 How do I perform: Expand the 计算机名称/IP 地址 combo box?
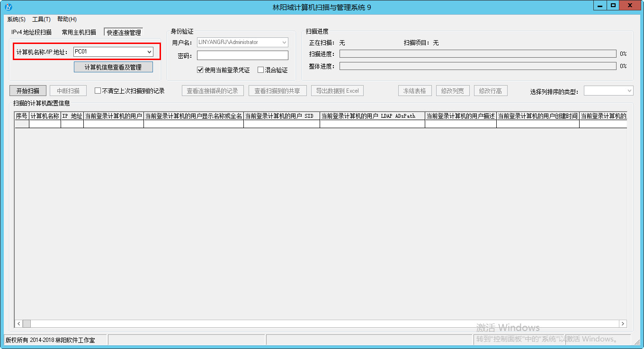point(150,52)
